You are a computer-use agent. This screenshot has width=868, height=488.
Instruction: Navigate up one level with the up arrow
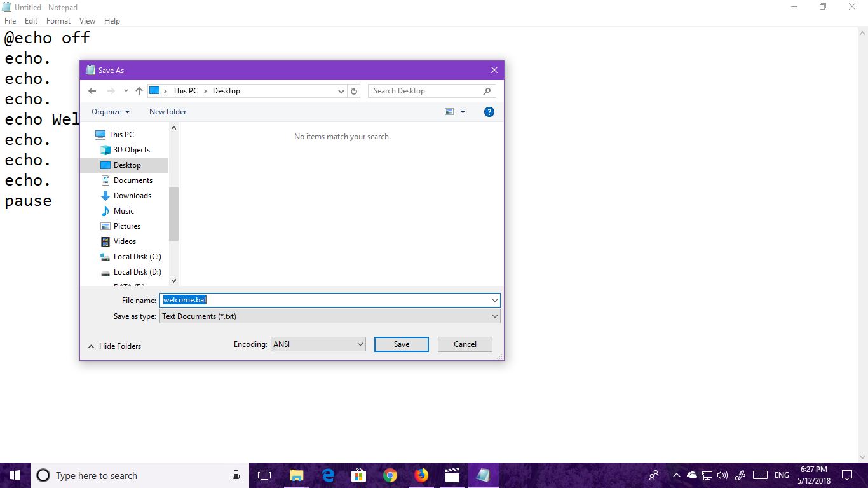(x=139, y=91)
